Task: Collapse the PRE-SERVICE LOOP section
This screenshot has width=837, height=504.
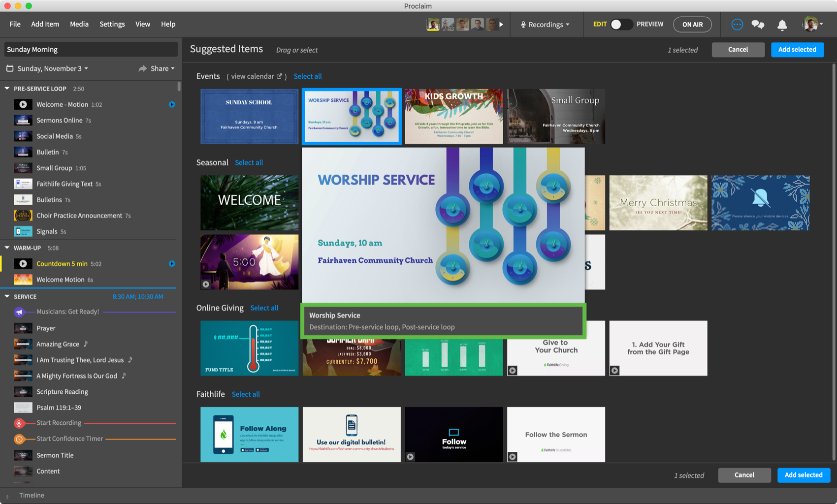Action: pyautogui.click(x=7, y=89)
